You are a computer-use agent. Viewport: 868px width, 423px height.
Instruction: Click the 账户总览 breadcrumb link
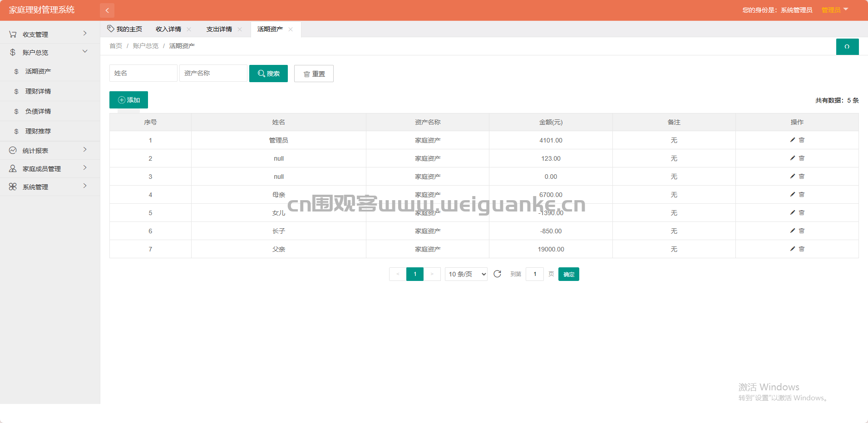click(x=146, y=46)
